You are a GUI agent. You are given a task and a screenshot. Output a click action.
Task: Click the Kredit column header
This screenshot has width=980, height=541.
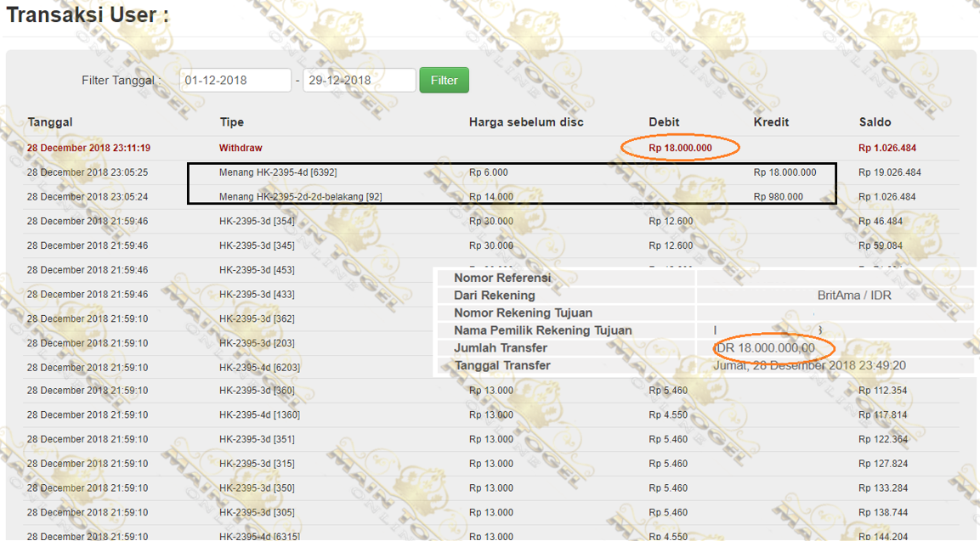(771, 122)
